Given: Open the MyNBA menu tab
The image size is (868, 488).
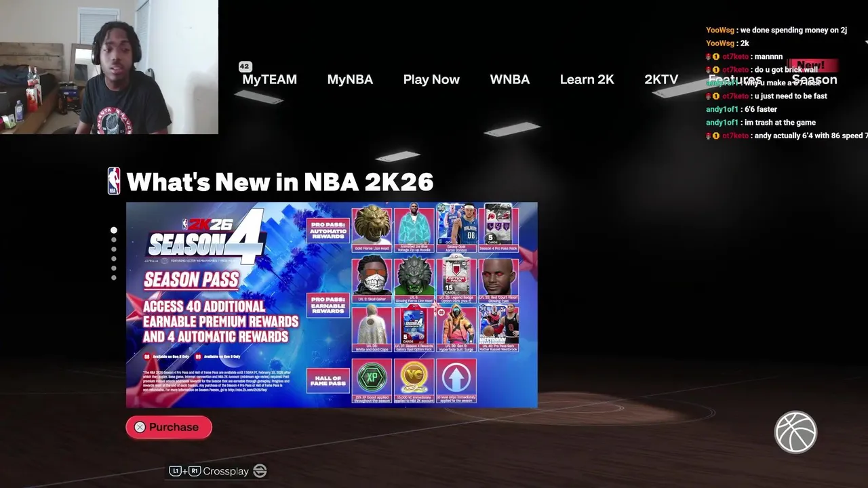Looking at the screenshot, I should (x=350, y=79).
